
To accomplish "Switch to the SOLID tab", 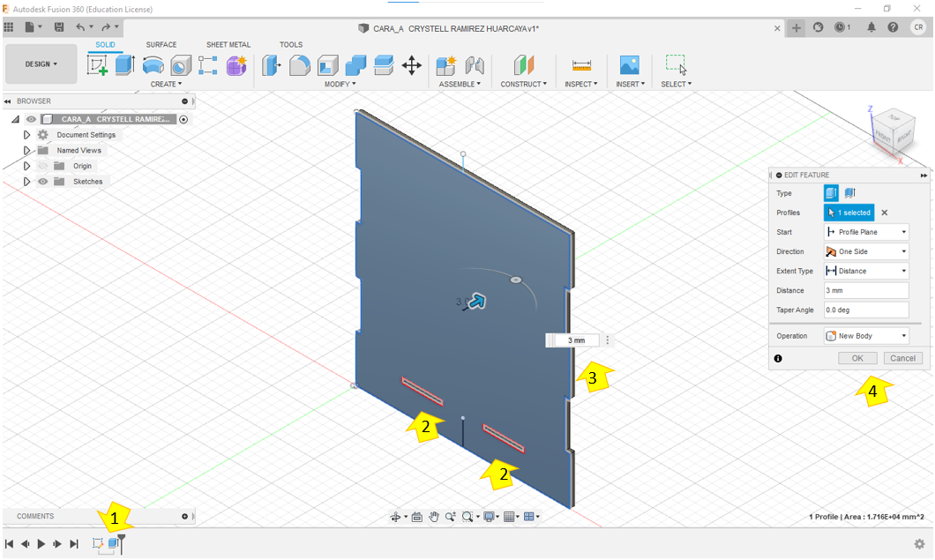I will (106, 45).
